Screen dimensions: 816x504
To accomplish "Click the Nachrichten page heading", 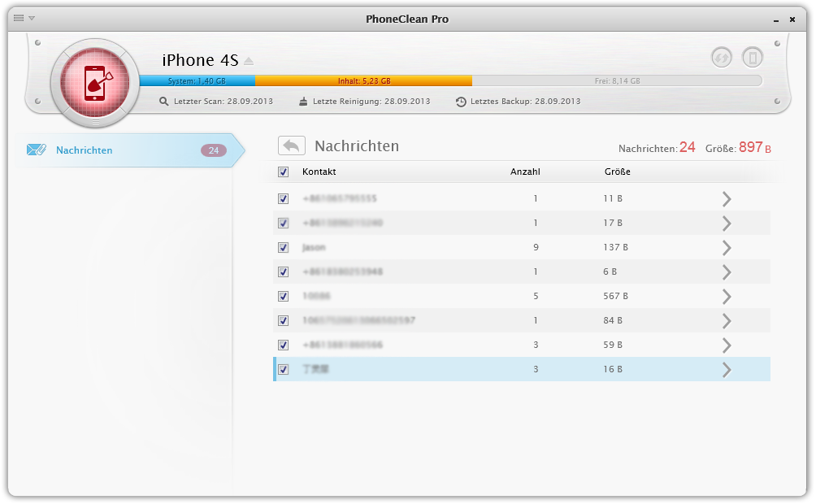I will [x=357, y=146].
